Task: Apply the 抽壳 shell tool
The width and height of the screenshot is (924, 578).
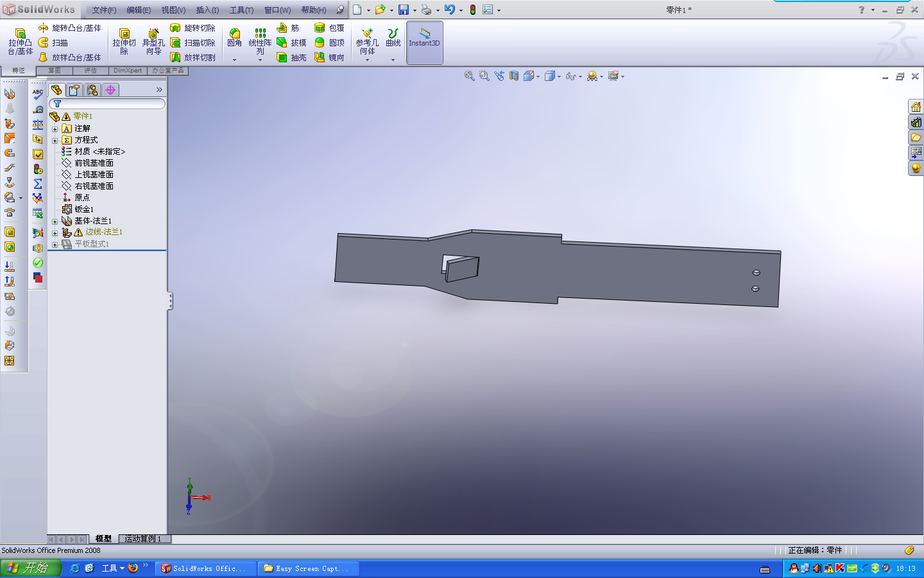Action: tap(291, 57)
